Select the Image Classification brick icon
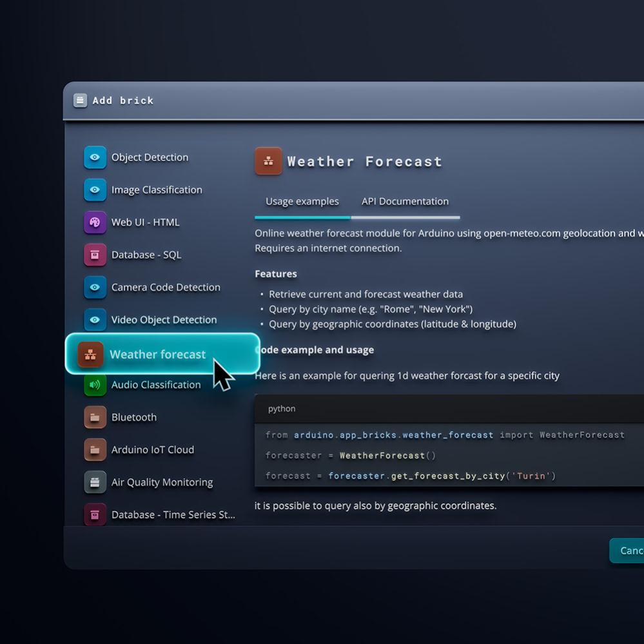Image resolution: width=644 pixels, height=644 pixels. click(95, 190)
